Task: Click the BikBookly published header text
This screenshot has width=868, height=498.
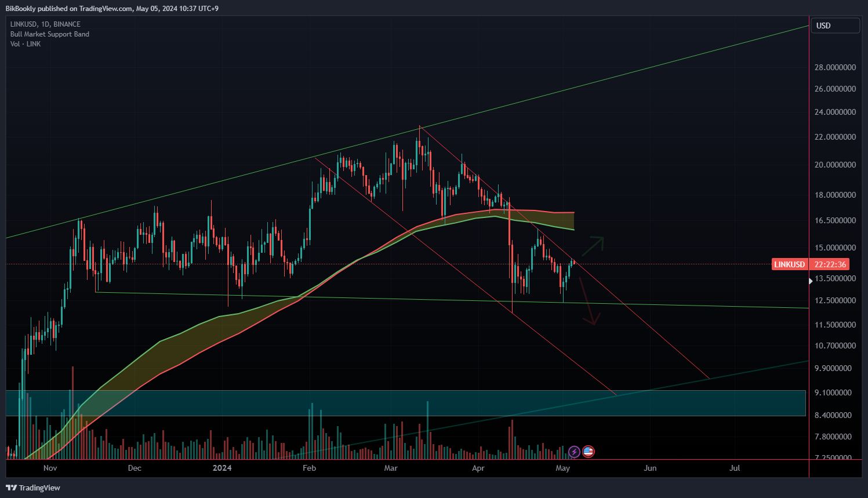Action: point(112,8)
